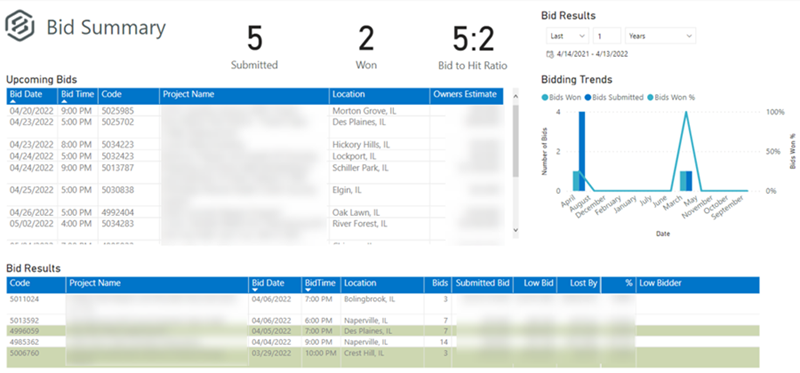Click the 04/04/2022 bid date cell
The image size is (800, 373).
270,342
